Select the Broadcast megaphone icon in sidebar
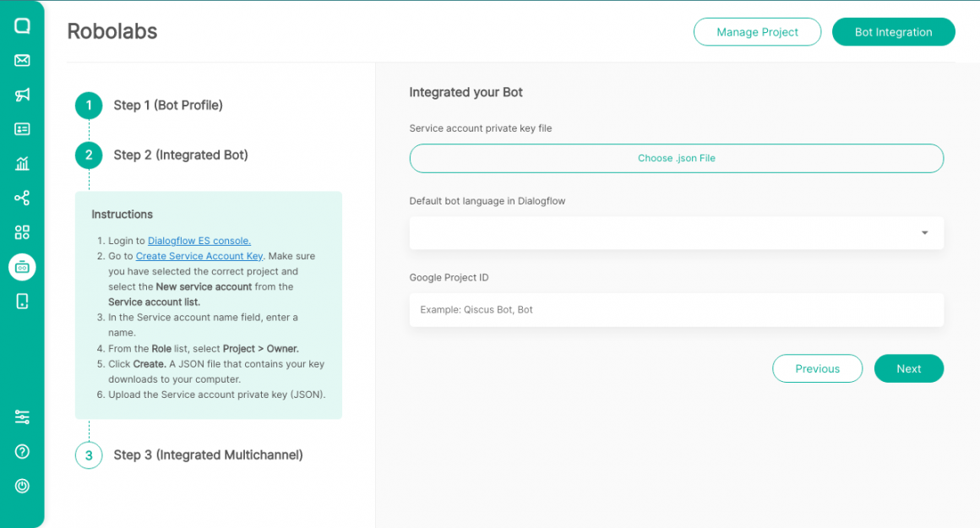 22,95
